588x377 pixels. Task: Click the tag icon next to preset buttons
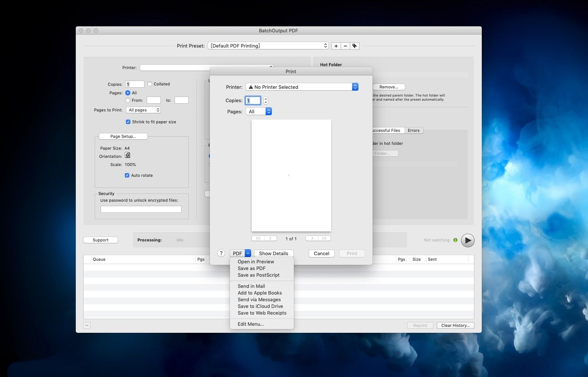coord(355,46)
